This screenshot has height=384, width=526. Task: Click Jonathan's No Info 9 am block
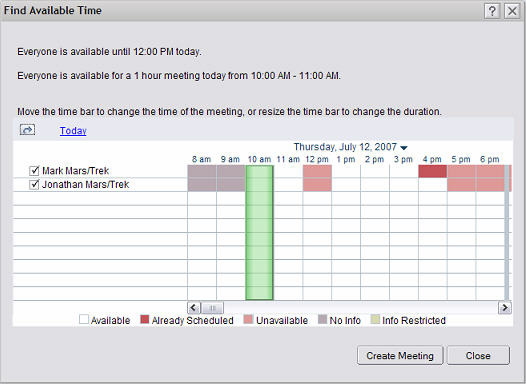[x=231, y=185]
